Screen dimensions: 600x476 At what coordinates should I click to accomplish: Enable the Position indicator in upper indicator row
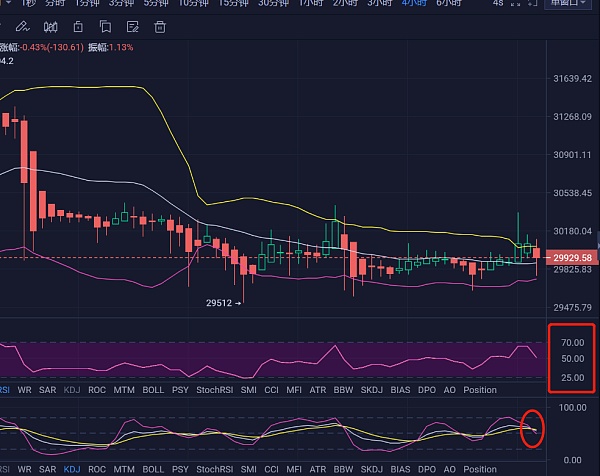coord(480,390)
